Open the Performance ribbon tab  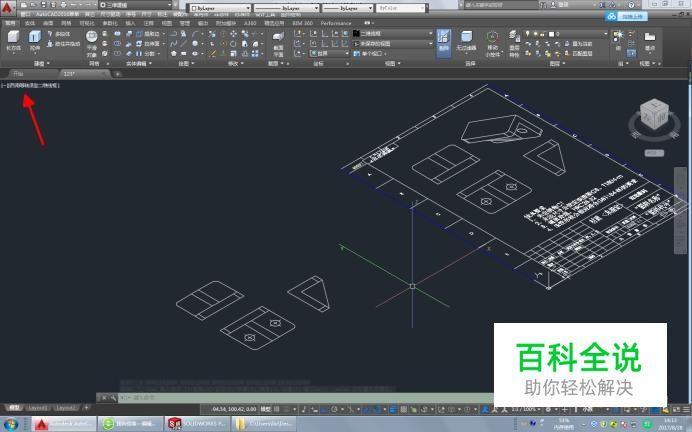pos(336,23)
